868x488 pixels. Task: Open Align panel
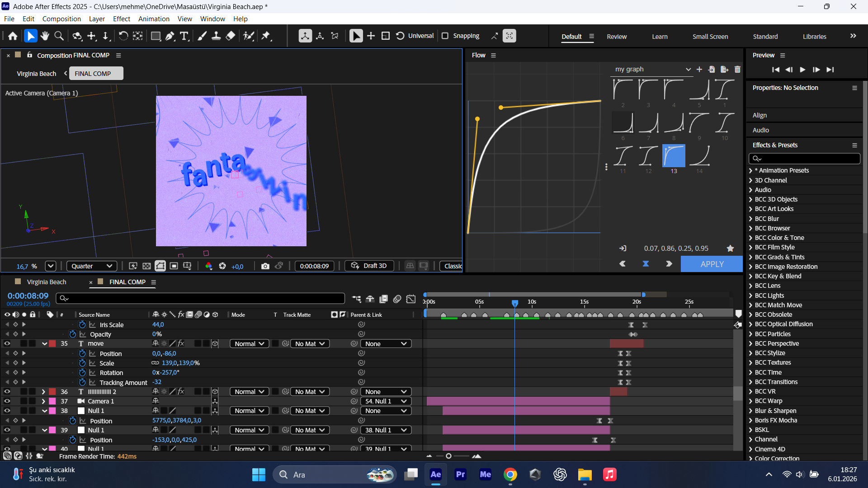click(759, 115)
